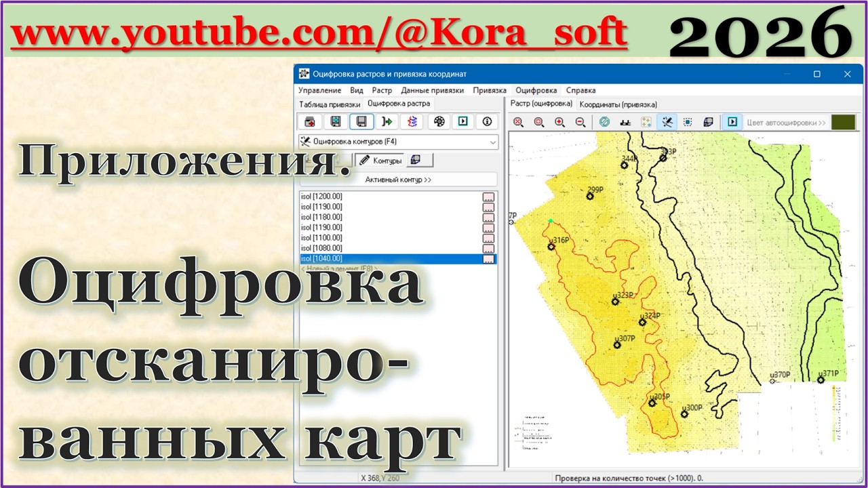Click the black ruler-shaped toolbar icon
868x488 pixels.
point(626,122)
